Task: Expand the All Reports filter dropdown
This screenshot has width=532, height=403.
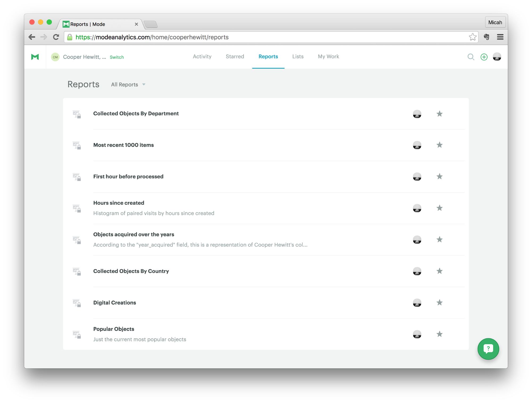Action: click(128, 85)
